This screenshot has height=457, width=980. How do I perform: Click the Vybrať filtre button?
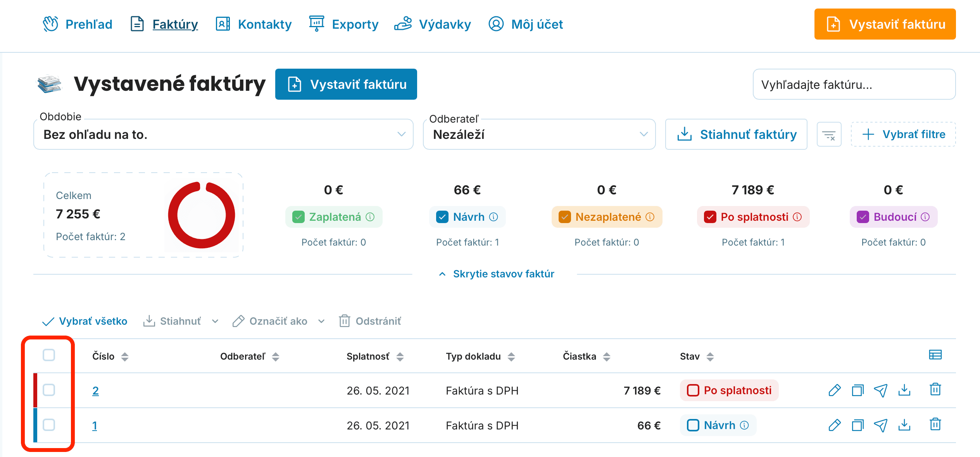[903, 134]
